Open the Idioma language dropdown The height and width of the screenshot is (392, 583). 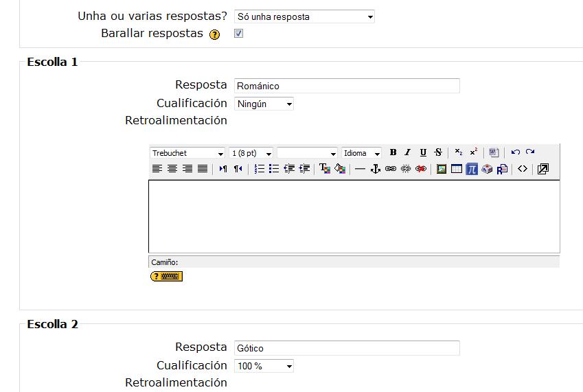click(362, 153)
